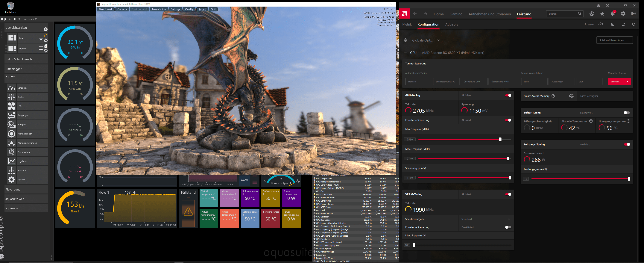The image size is (644, 263).
Task: Disable the GPU-Tuning toggle
Action: click(x=508, y=96)
